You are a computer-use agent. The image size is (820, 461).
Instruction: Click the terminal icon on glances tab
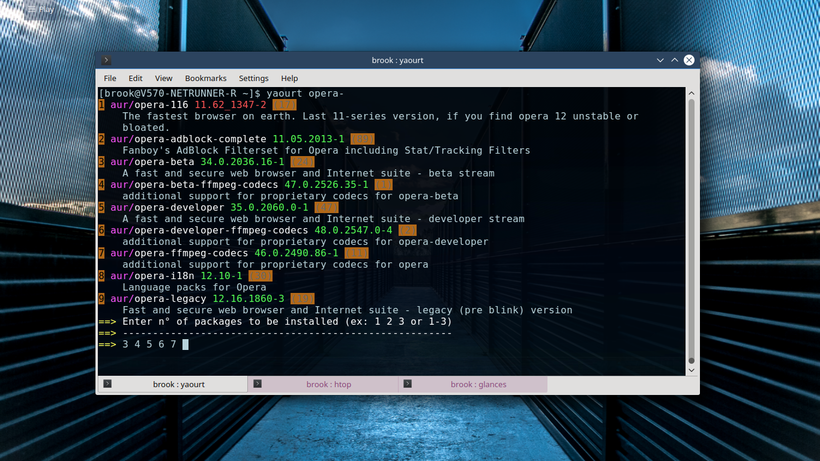tap(407, 384)
